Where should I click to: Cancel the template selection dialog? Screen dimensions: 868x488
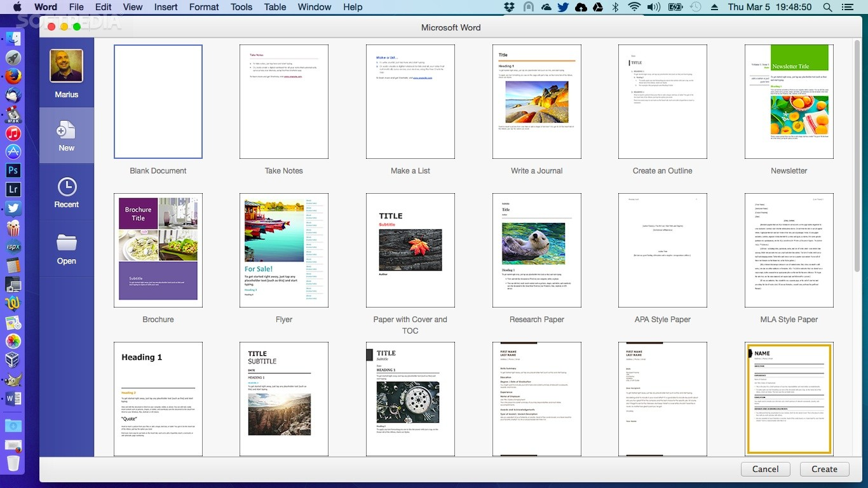click(x=765, y=469)
